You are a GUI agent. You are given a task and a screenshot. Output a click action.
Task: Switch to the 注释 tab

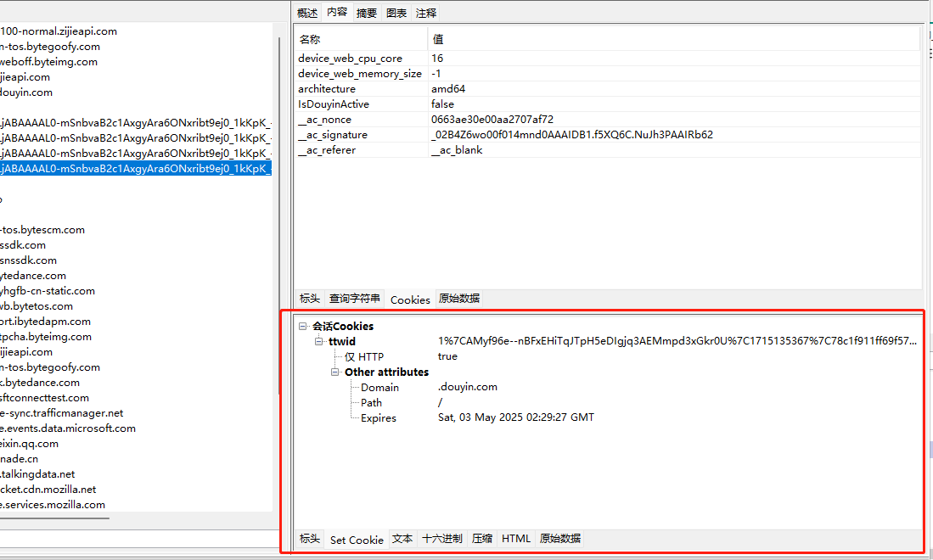tap(426, 13)
